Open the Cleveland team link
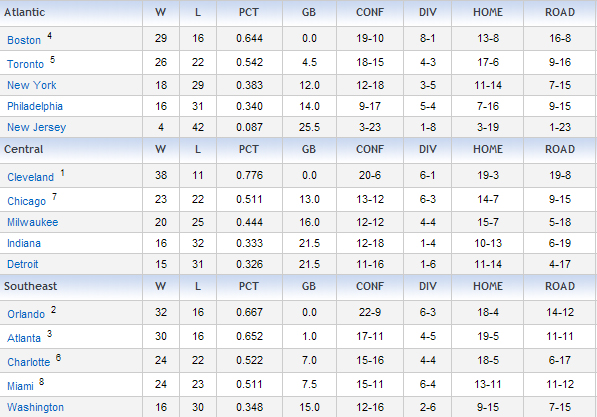Screen dimensions: 597x417 [30, 177]
